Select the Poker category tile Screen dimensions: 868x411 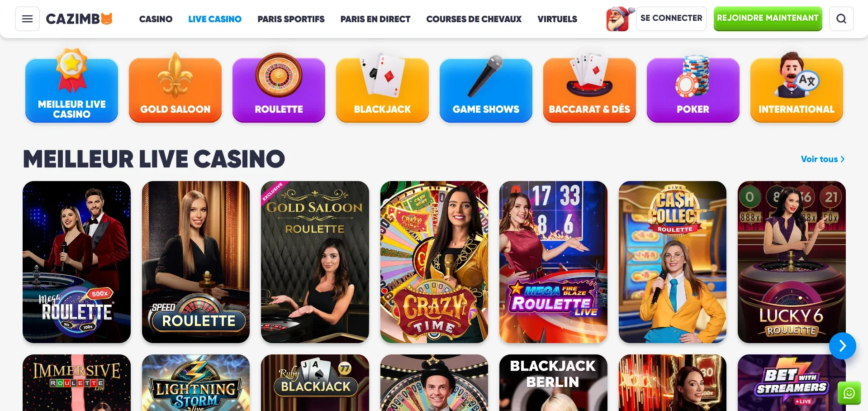[x=693, y=89]
